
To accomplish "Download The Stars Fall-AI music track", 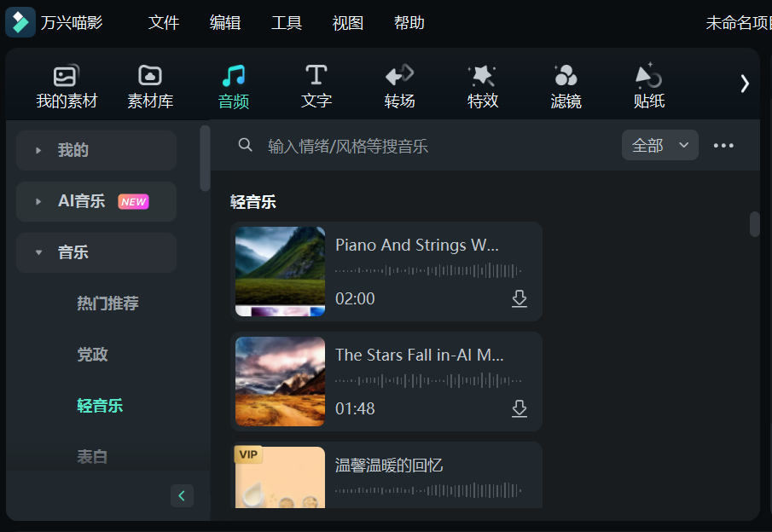I will 520,408.
